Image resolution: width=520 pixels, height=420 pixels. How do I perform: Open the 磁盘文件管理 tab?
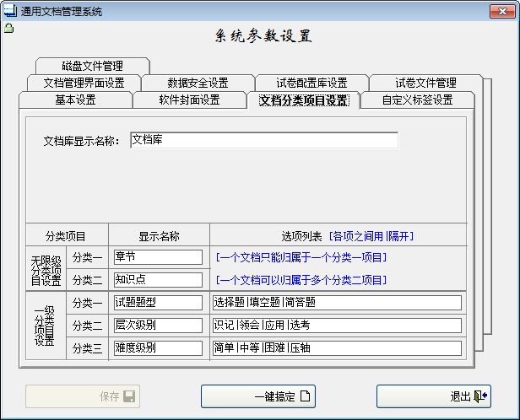[93, 66]
